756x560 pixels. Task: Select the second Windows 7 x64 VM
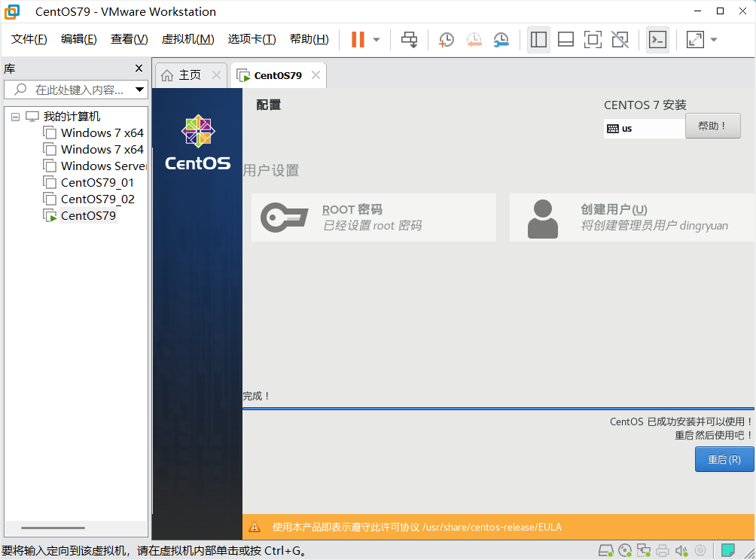tap(102, 149)
